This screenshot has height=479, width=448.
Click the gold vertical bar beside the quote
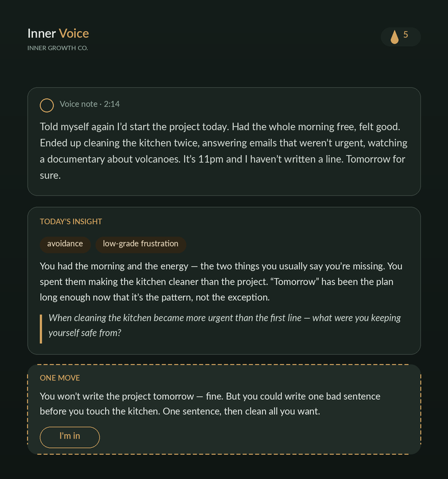41,329
